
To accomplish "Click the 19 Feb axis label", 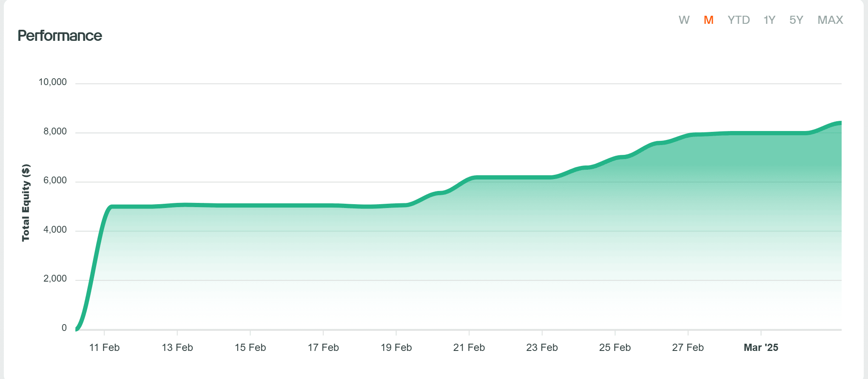I will click(396, 348).
